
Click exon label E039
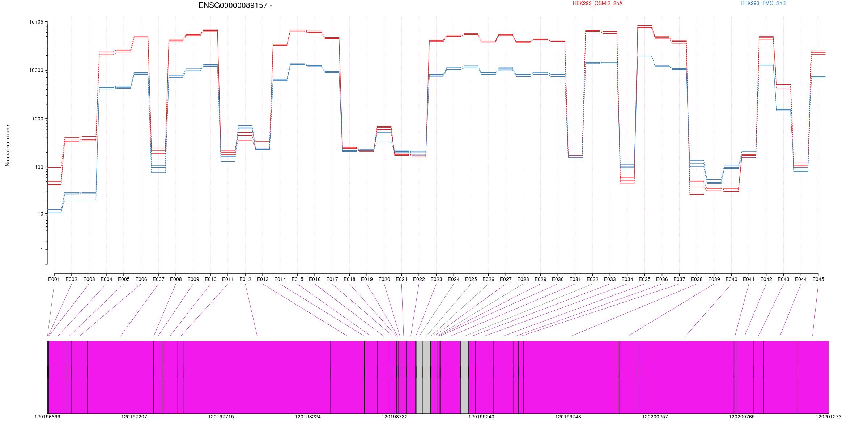[x=714, y=279]
